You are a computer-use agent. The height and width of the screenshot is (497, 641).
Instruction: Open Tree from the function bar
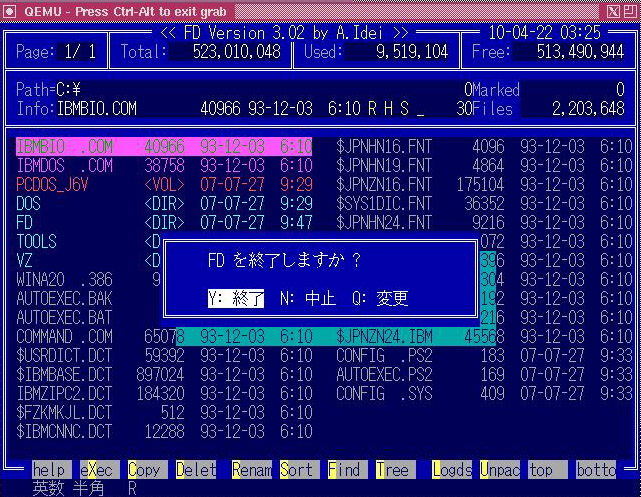point(396,470)
